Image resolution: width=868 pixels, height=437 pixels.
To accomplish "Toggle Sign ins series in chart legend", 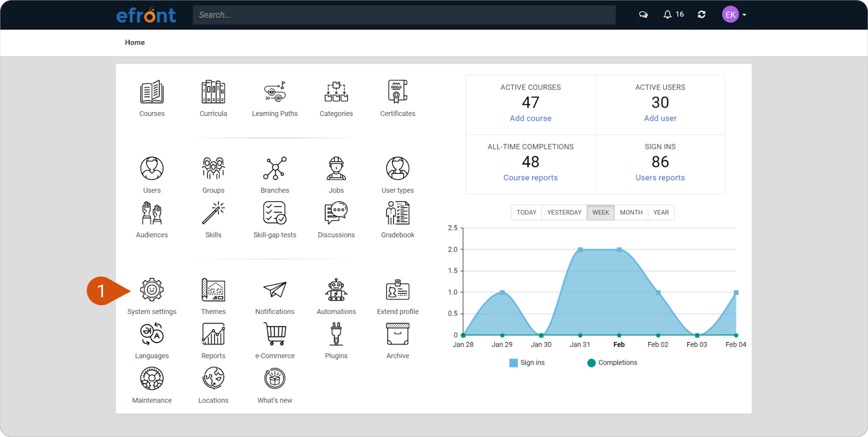I will [x=527, y=363].
